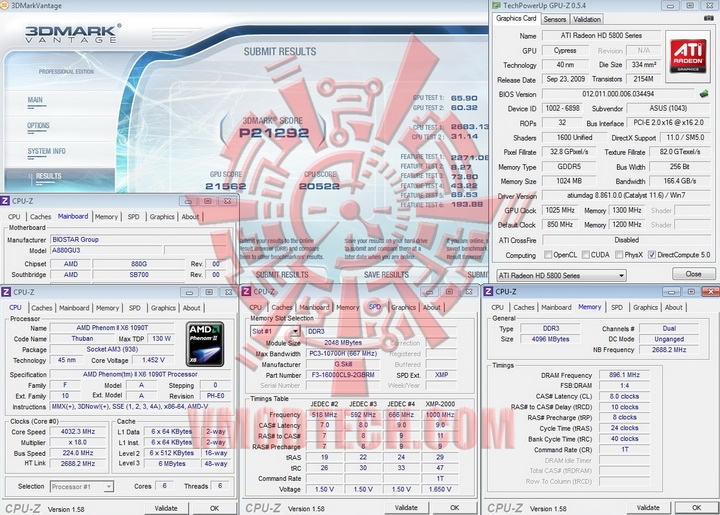This screenshot has height=515, width=720.
Task: Click the GPU Clock 1025 MHz field
Action: (x=560, y=210)
